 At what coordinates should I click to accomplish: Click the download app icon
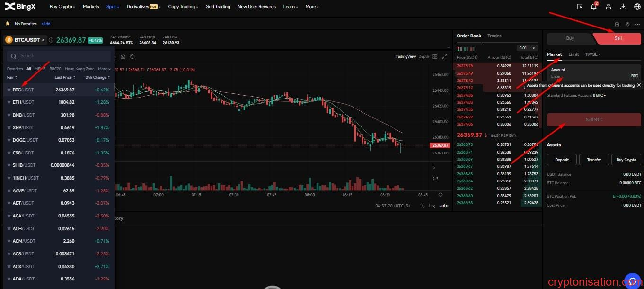pyautogui.click(x=623, y=7)
